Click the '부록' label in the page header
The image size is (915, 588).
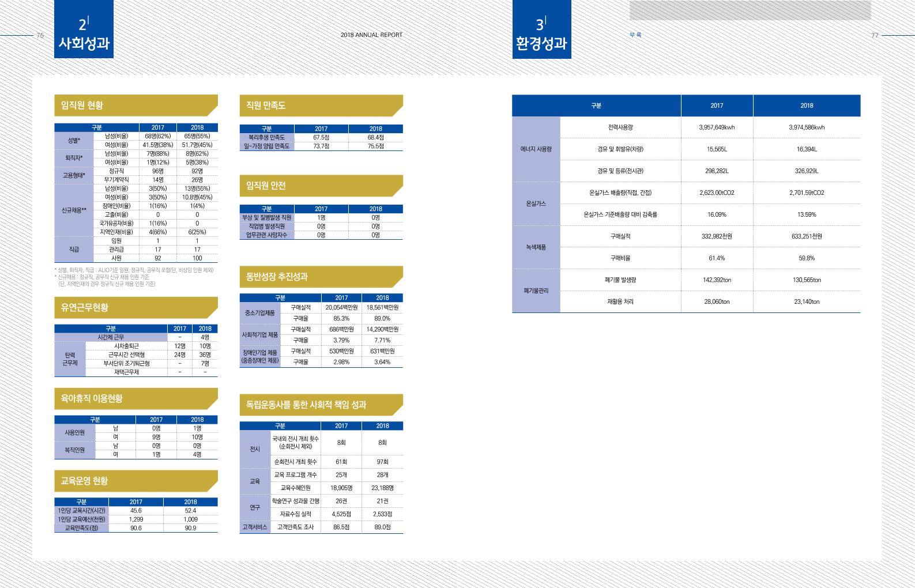point(635,35)
